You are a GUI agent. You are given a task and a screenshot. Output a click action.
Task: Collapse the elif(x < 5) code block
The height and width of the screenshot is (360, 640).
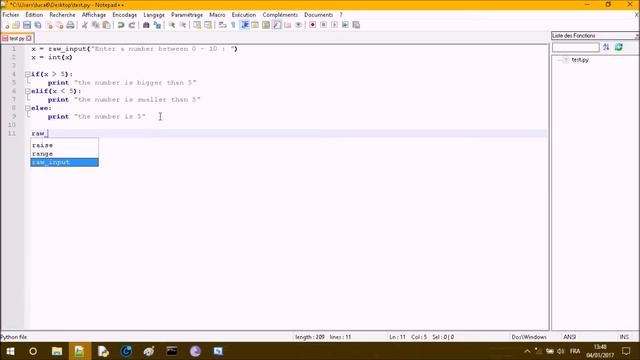click(x=27, y=91)
